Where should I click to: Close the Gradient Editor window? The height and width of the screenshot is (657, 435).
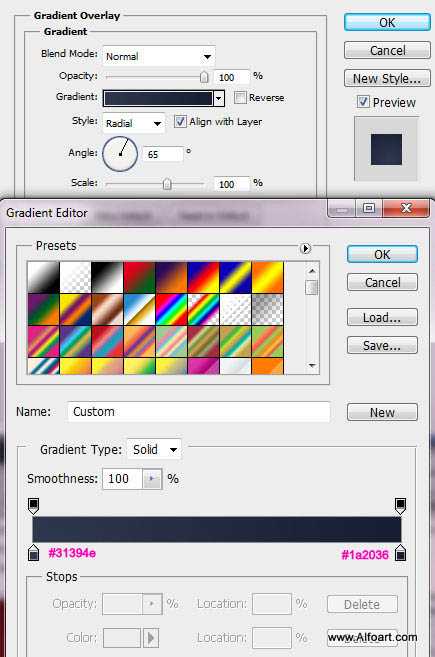(x=406, y=208)
